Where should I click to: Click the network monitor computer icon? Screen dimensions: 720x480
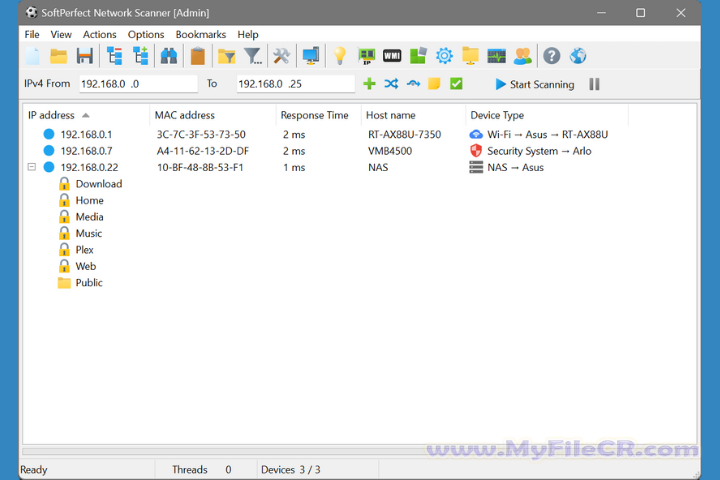(x=311, y=56)
